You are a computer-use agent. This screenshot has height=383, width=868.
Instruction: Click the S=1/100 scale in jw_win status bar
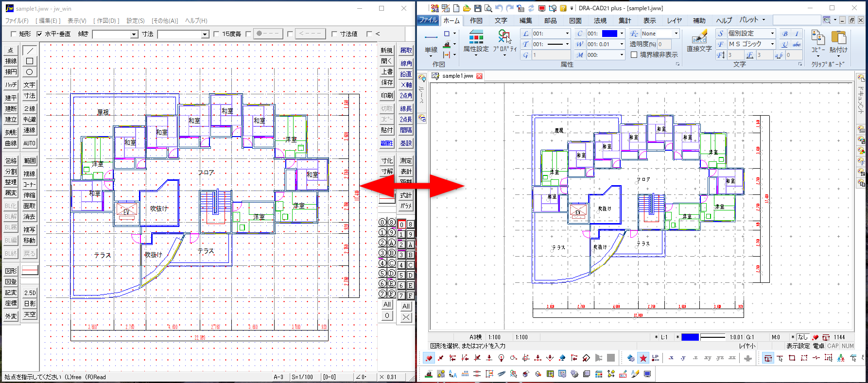tap(302, 377)
